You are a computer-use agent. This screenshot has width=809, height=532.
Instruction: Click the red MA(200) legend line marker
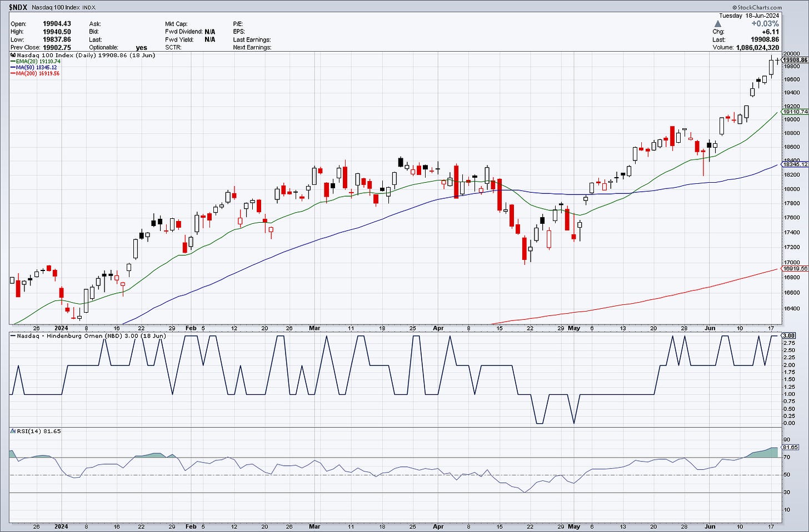(13, 74)
